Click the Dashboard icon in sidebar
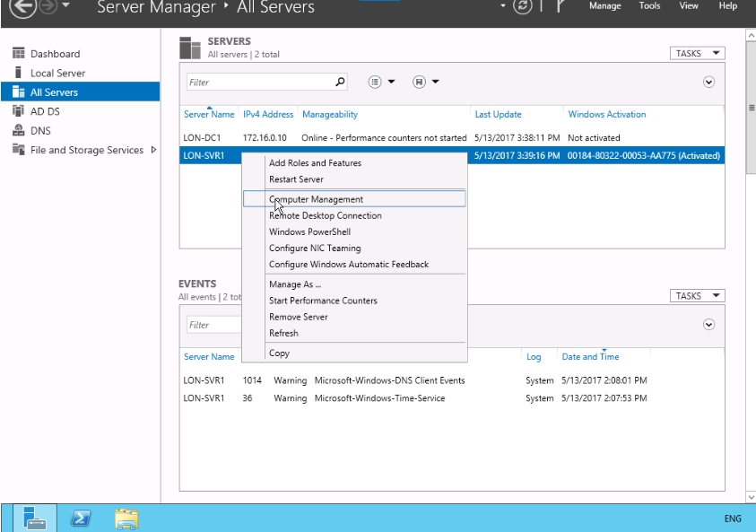This screenshot has width=756, height=532. [x=18, y=53]
